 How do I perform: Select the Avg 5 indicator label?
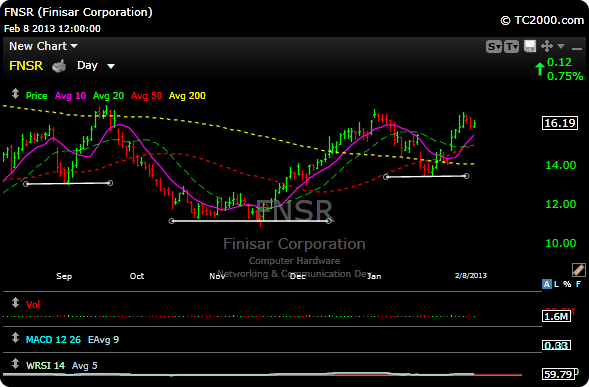pos(85,366)
